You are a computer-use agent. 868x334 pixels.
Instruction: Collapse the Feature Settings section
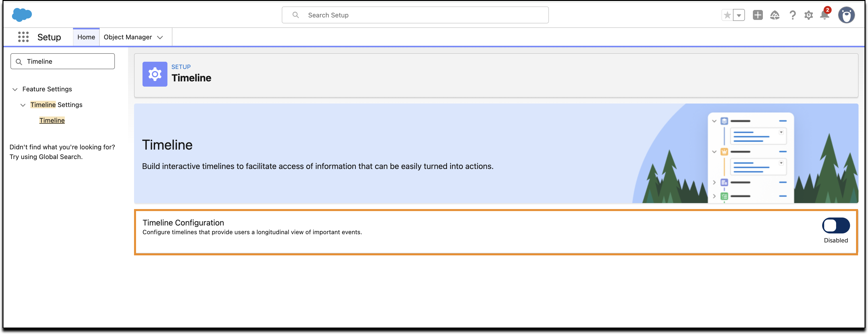(15, 89)
